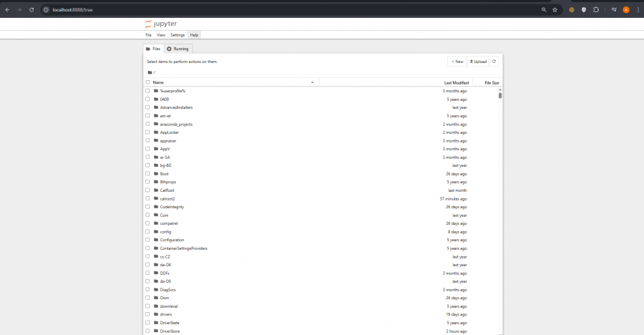Open the media controls icon in Chrome
The height and width of the screenshot is (335, 644).
(613, 9)
